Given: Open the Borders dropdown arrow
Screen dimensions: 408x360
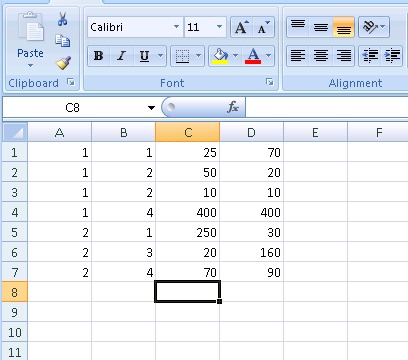Looking at the screenshot, I should [199, 56].
